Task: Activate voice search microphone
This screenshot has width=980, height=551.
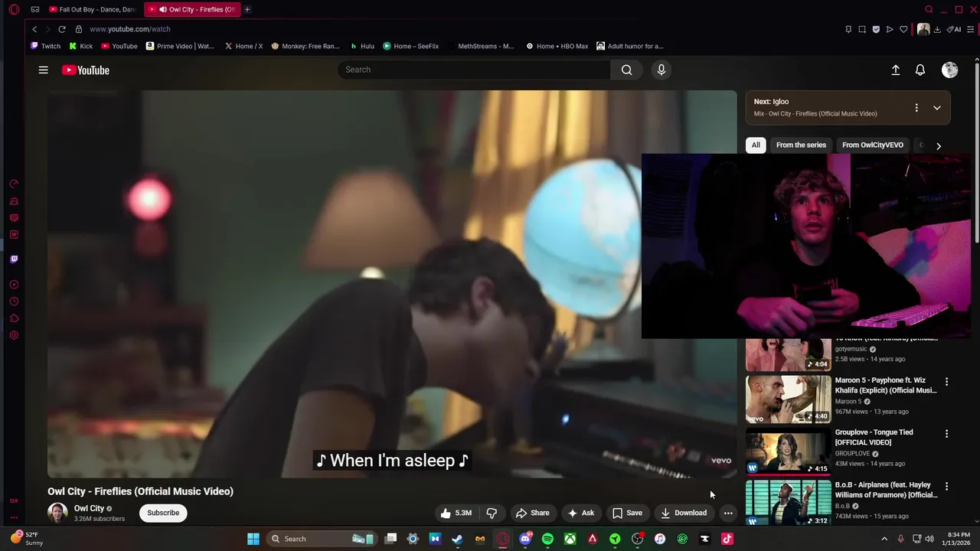Action: click(x=661, y=70)
